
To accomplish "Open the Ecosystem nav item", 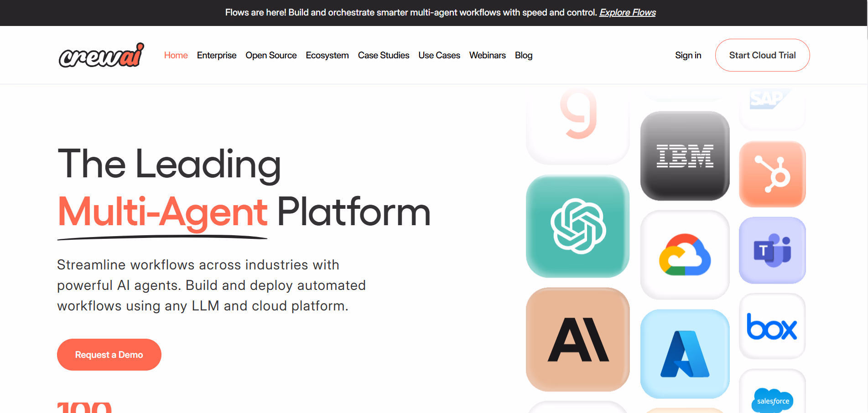I will click(x=327, y=55).
